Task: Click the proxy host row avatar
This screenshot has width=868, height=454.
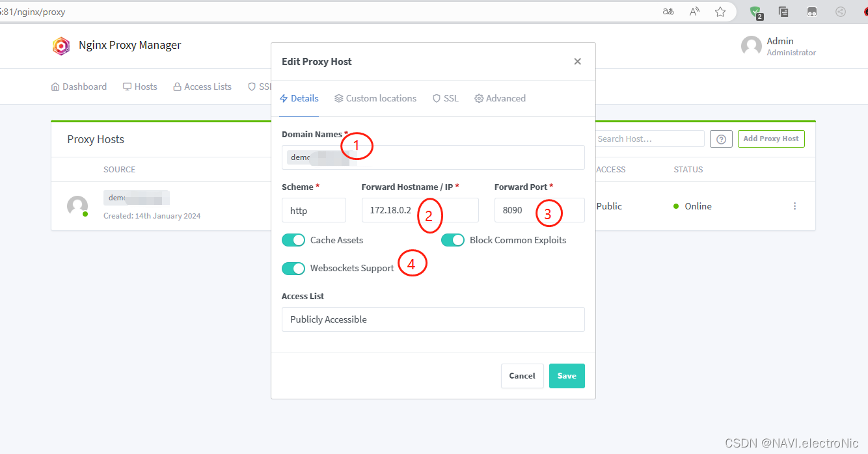Action: (x=77, y=206)
